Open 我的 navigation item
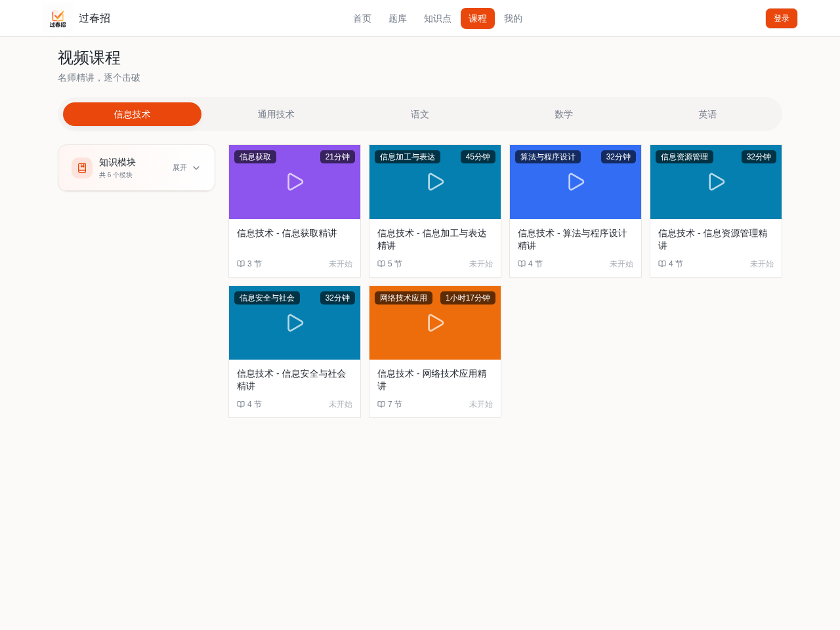Screen dimensions: 840x630 pyautogui.click(x=513, y=18)
